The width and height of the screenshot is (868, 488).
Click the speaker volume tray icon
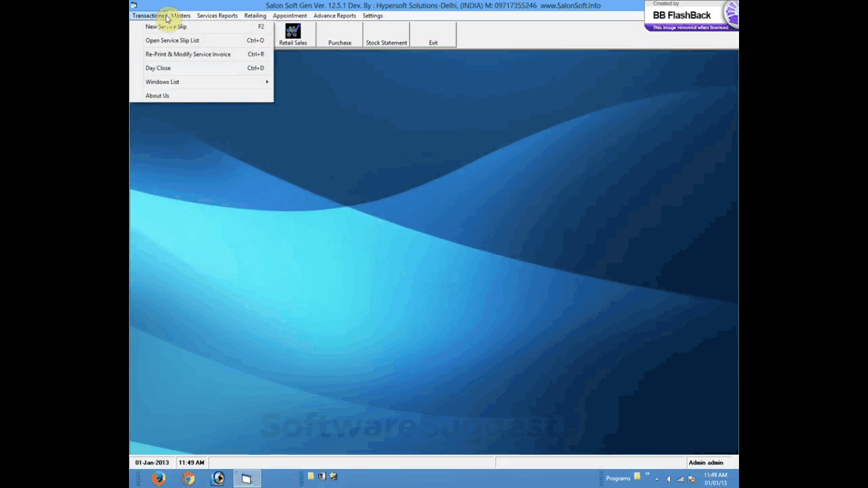click(668, 478)
